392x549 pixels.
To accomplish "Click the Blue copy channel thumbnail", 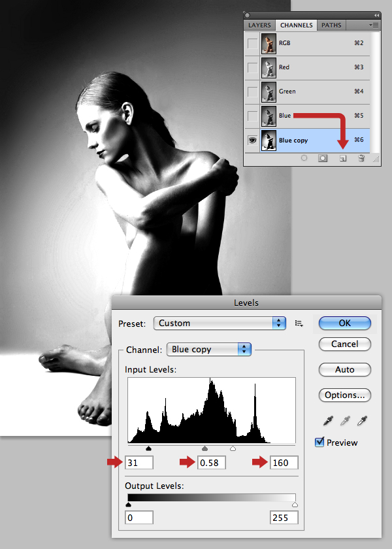I will point(269,141).
